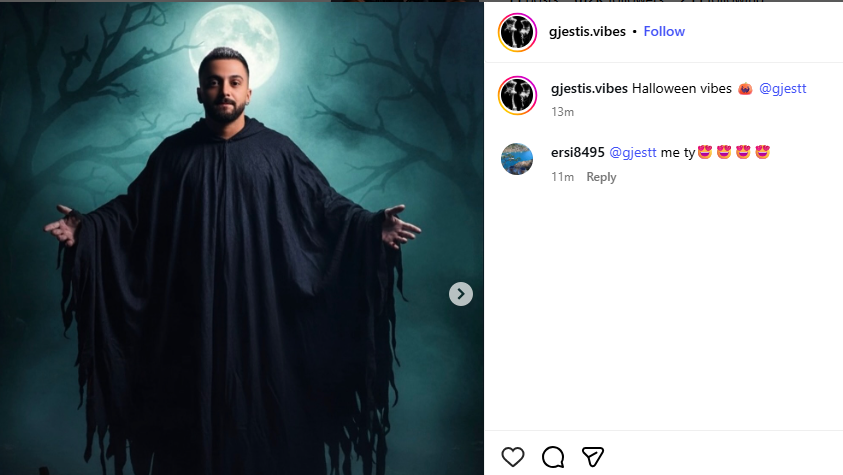This screenshot has width=843, height=475.
Task: Click gjestis.vibes avatar beside the caption
Action: pos(517,96)
